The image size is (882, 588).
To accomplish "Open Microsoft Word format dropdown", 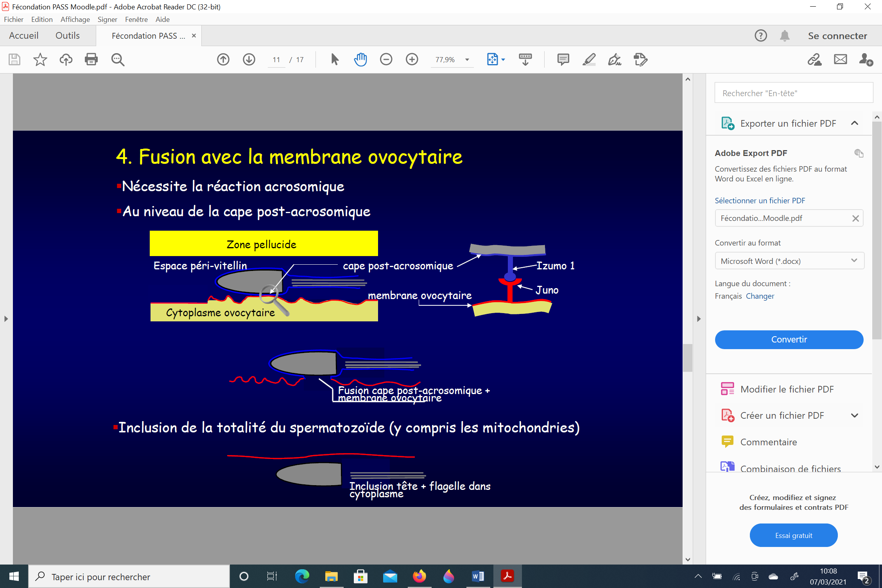I will click(789, 261).
